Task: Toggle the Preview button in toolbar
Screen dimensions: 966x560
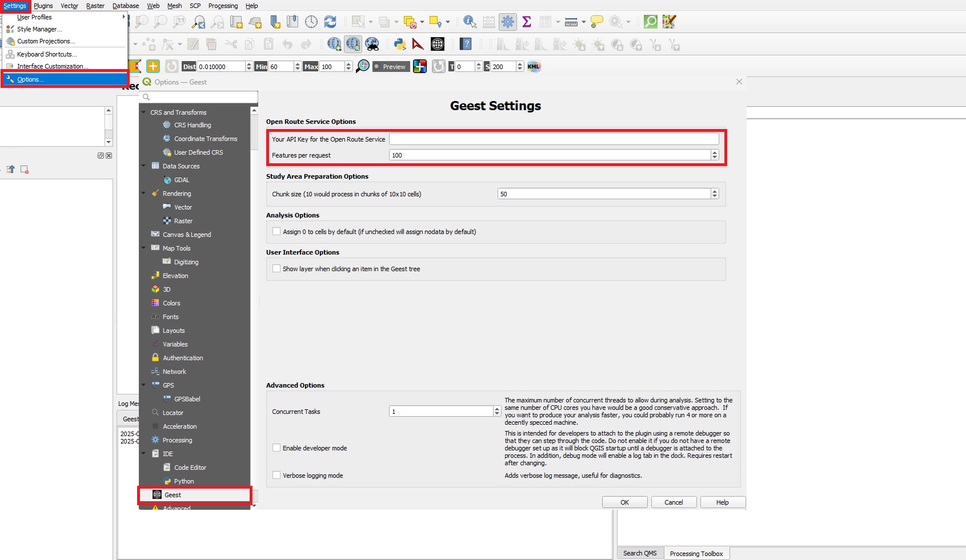Action: (x=391, y=66)
